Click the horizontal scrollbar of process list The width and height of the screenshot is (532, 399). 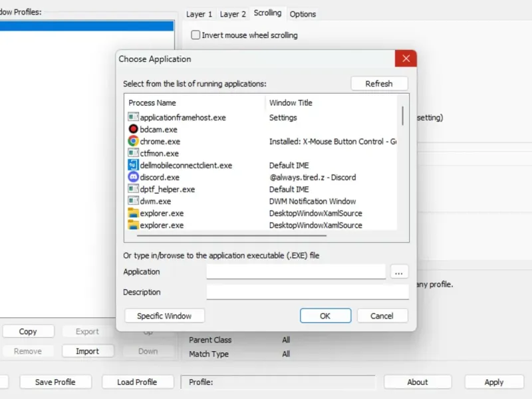[231, 235]
